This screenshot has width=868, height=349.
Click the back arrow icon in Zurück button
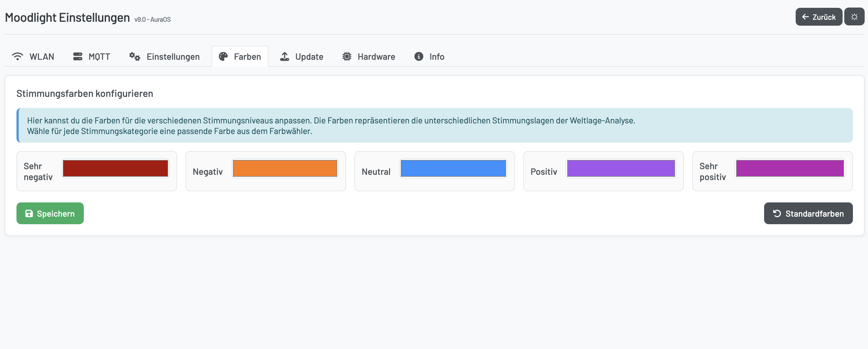coord(806,16)
